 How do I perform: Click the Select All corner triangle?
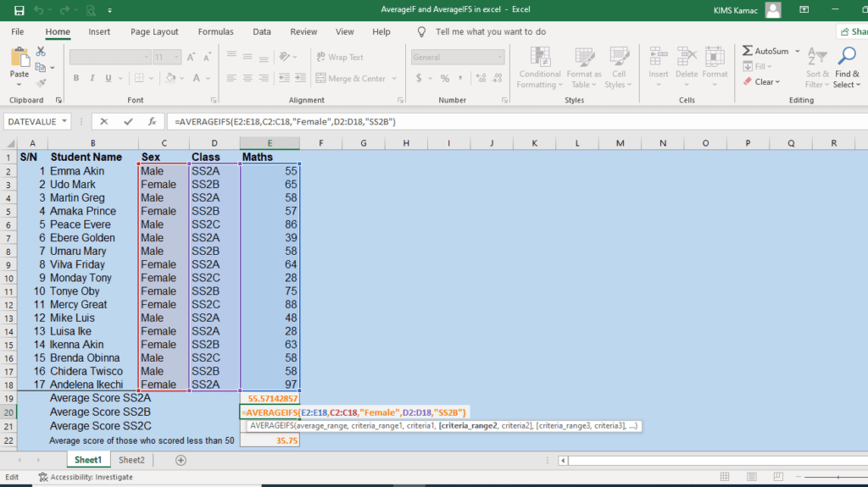[10, 143]
